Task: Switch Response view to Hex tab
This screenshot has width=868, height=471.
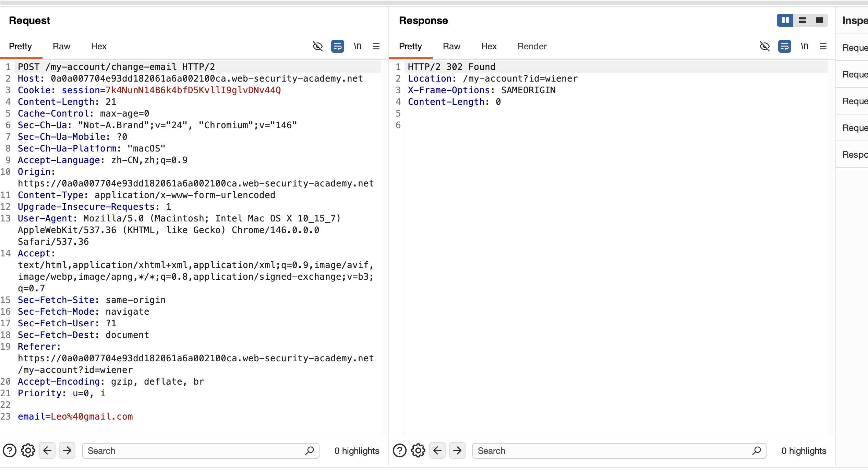Action: pos(489,46)
